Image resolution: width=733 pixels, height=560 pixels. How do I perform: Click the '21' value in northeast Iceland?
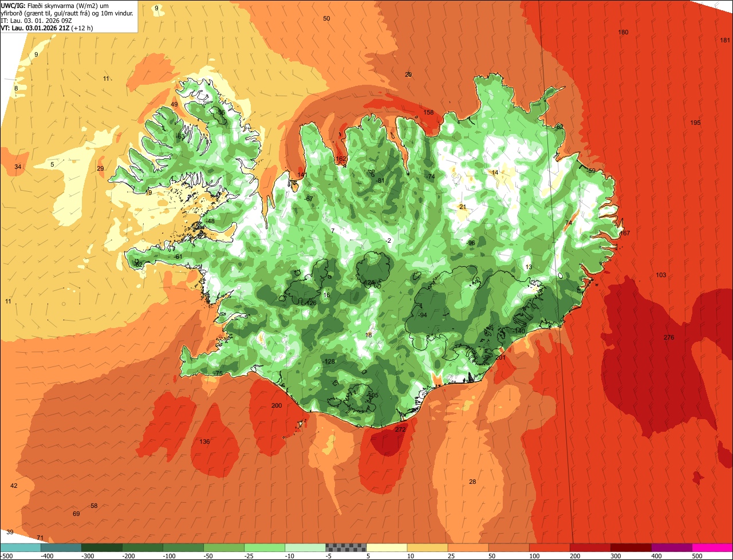[463, 207]
